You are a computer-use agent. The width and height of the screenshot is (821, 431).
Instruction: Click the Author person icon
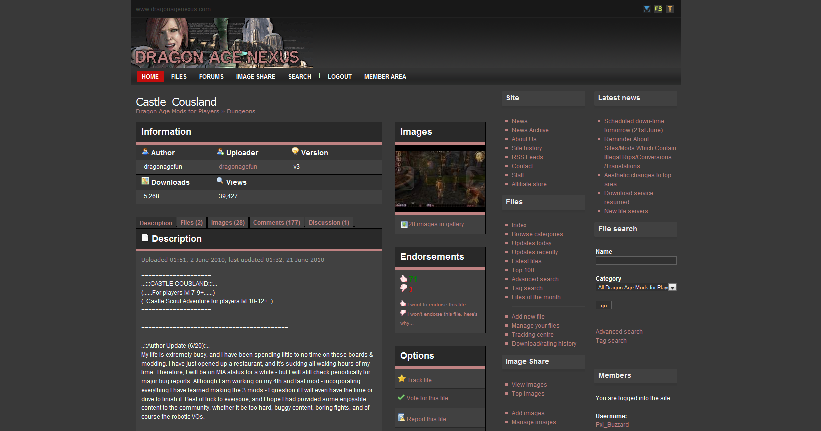pyautogui.click(x=145, y=151)
